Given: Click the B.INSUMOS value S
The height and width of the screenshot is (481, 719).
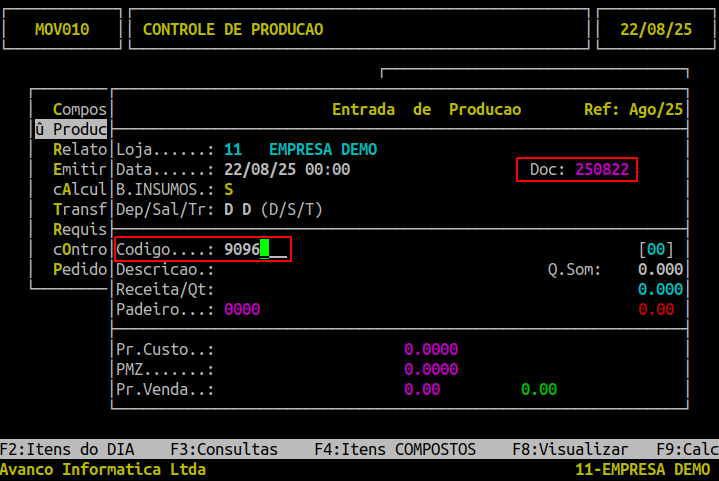Looking at the screenshot, I should [229, 190].
